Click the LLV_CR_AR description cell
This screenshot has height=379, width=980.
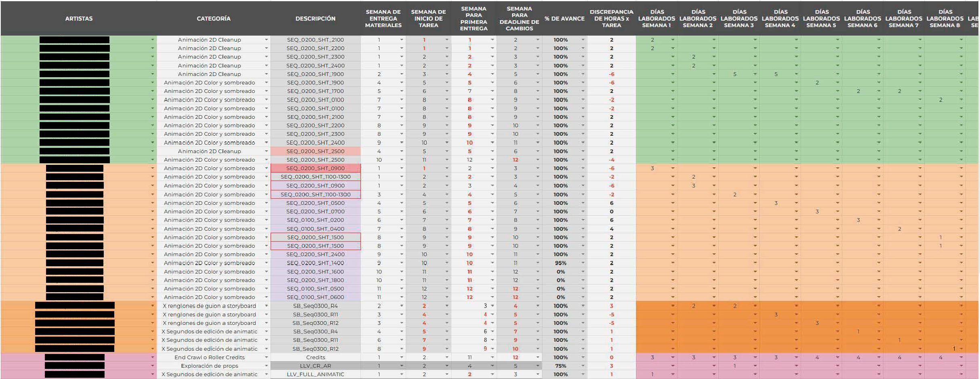pyautogui.click(x=315, y=366)
